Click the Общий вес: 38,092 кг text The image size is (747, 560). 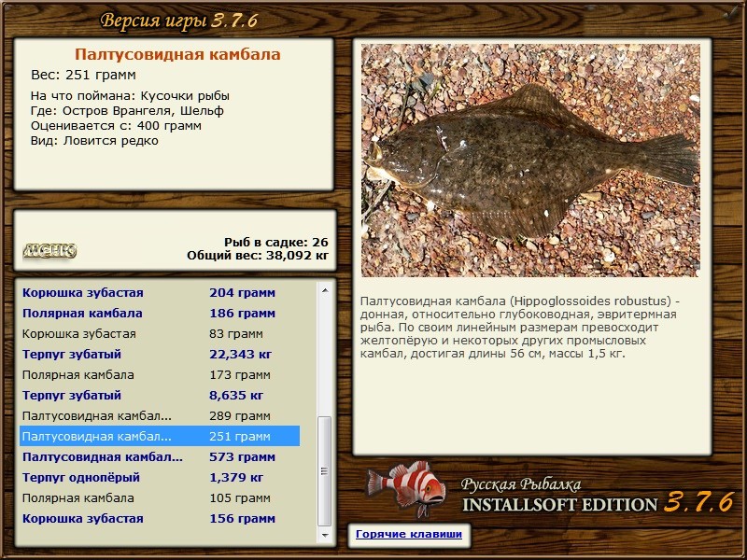point(258,256)
